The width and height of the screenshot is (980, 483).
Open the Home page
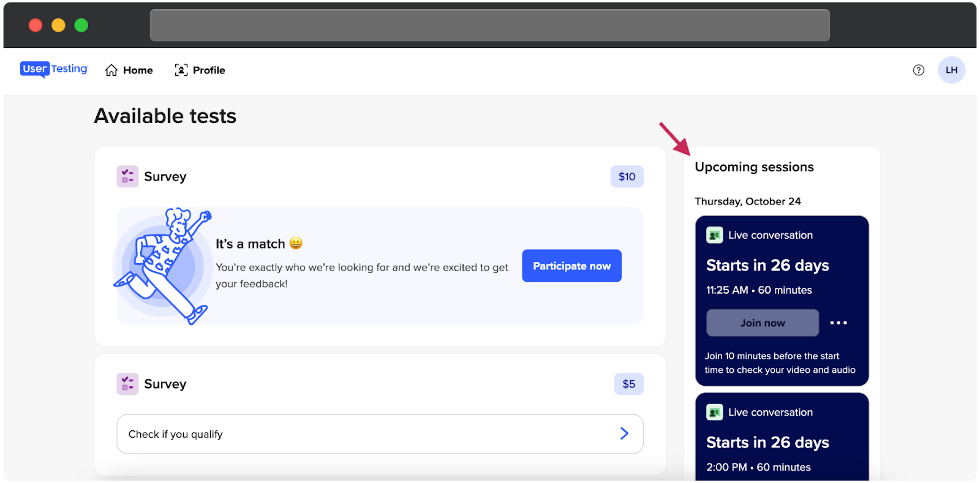pyautogui.click(x=129, y=70)
